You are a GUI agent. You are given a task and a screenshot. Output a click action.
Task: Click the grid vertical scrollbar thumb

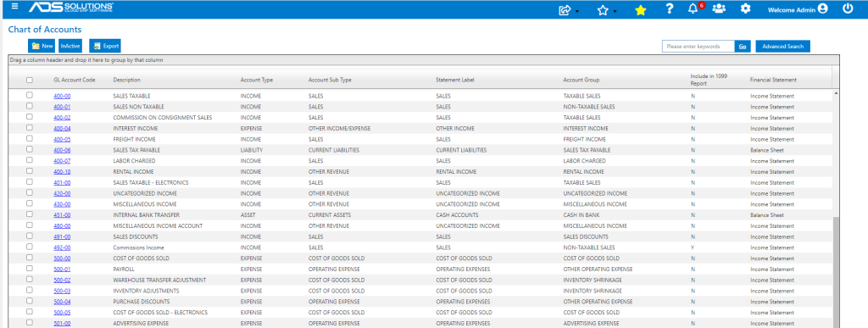point(836,272)
